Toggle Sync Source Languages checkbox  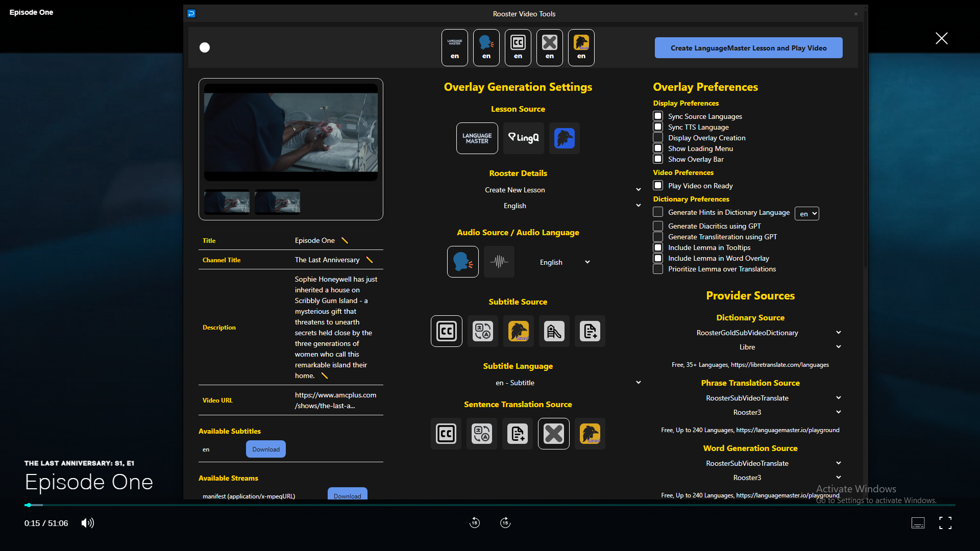coord(658,116)
